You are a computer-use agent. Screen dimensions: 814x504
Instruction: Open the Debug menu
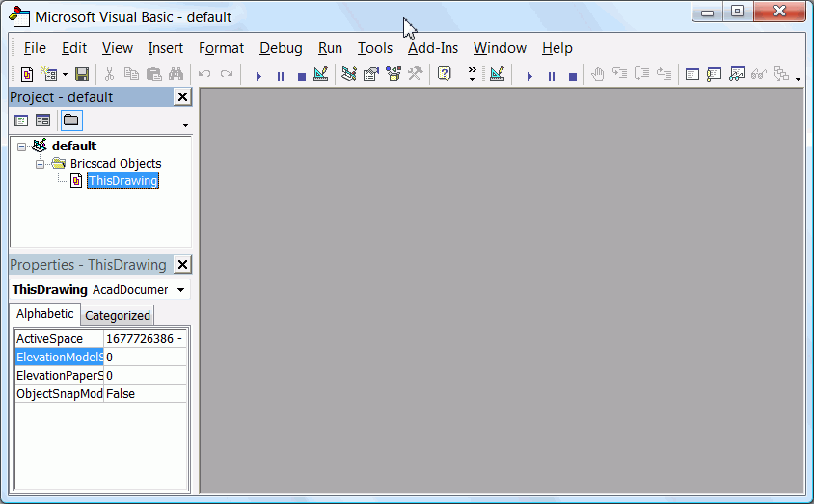(281, 48)
